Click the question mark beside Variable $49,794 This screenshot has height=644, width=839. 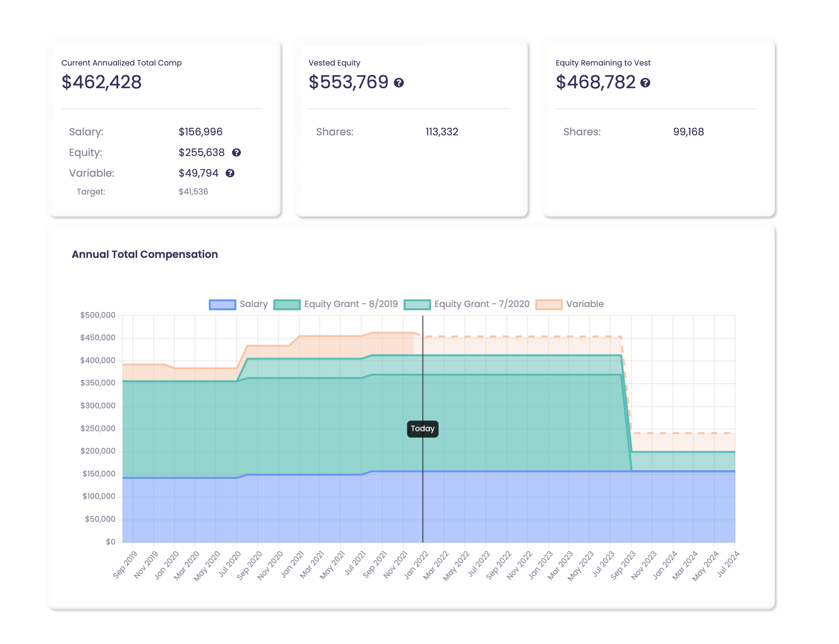pyautogui.click(x=230, y=173)
